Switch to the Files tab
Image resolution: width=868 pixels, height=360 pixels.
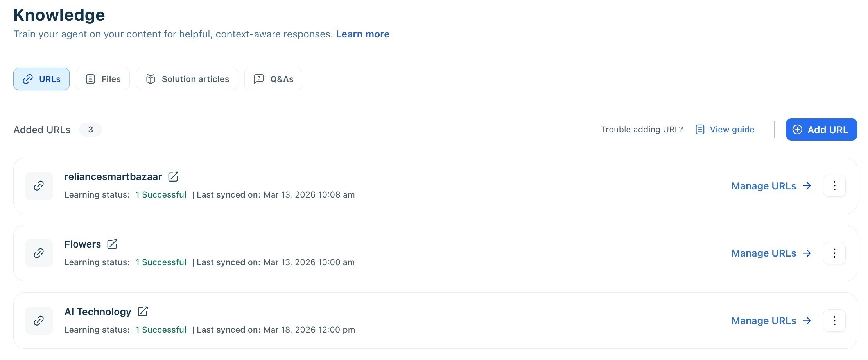[103, 79]
